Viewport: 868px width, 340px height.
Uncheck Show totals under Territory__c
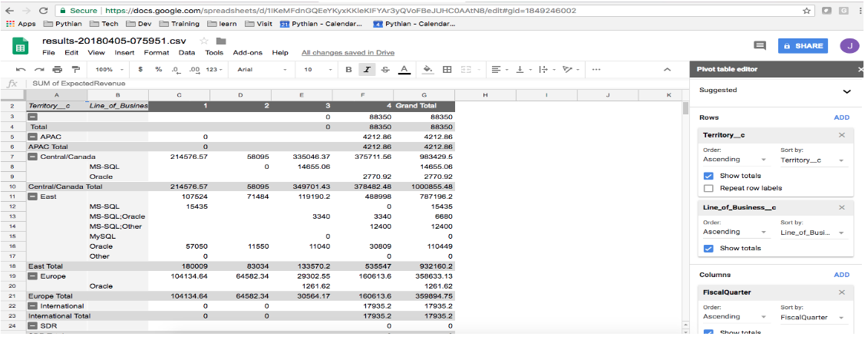click(x=708, y=176)
